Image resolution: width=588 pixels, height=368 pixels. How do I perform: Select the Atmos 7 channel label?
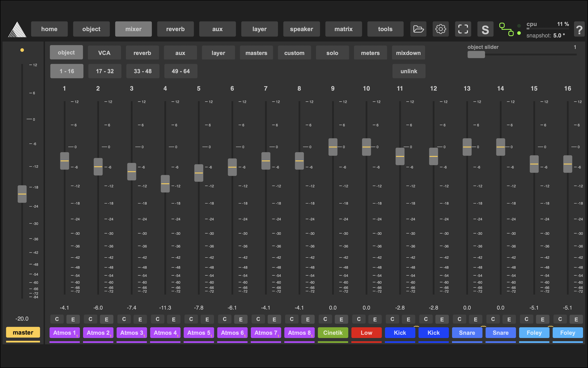266,332
